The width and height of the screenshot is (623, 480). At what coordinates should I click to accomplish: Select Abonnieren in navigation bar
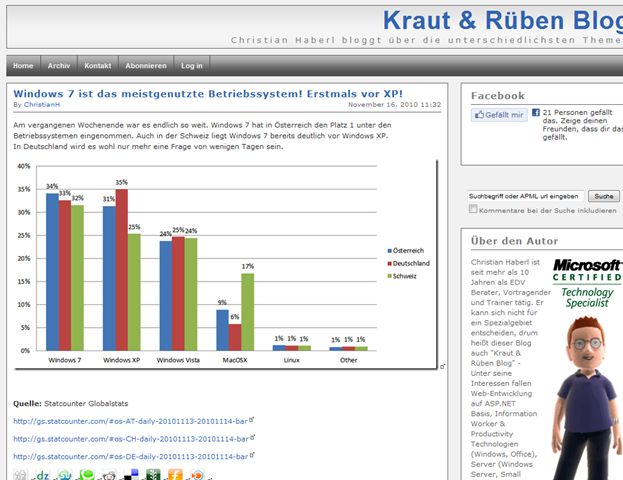146,66
